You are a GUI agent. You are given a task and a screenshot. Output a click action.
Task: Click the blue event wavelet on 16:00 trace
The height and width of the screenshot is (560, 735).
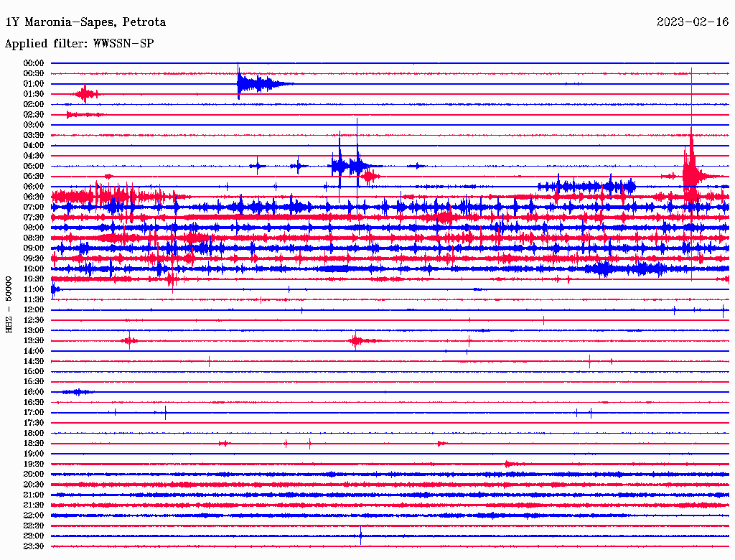[x=78, y=391]
